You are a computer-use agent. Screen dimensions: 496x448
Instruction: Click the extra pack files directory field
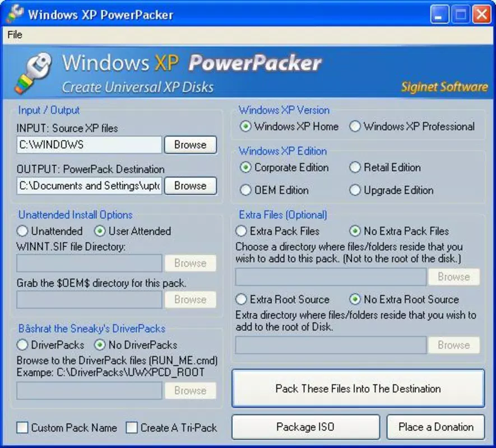coord(331,277)
